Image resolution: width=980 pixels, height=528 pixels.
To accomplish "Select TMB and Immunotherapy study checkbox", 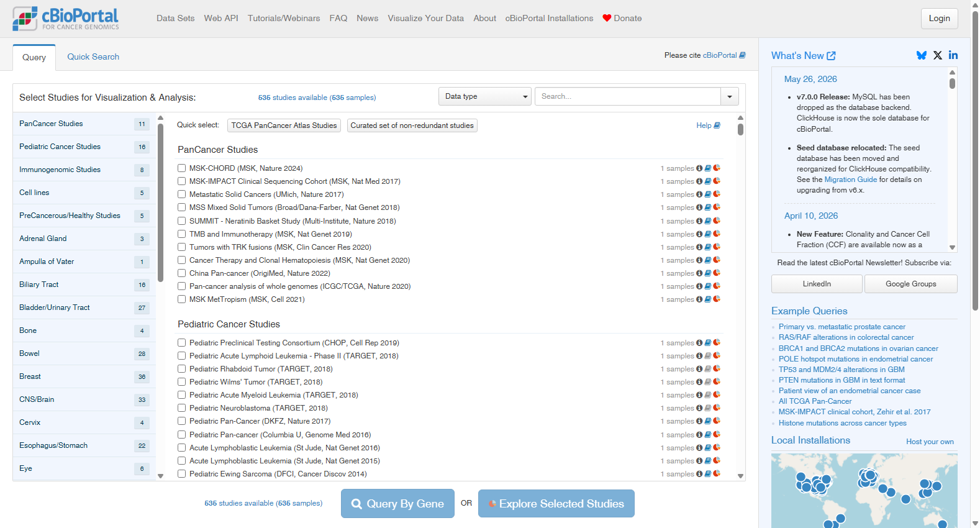I will (182, 234).
